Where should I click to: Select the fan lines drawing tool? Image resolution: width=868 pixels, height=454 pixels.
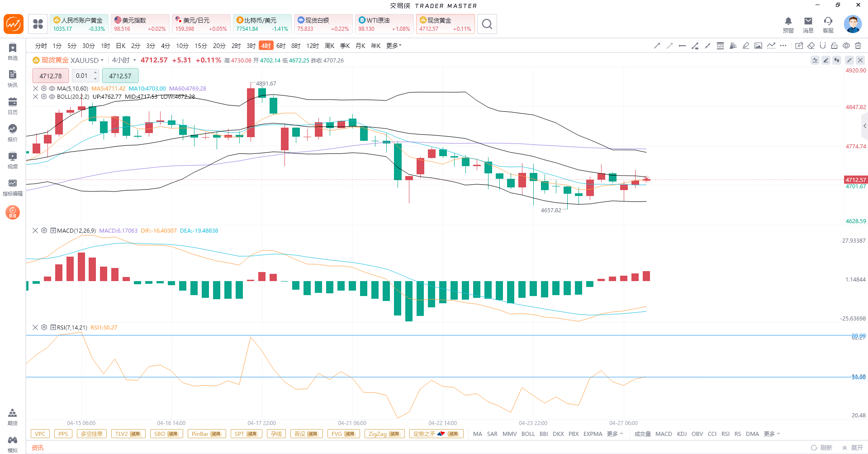(733, 46)
